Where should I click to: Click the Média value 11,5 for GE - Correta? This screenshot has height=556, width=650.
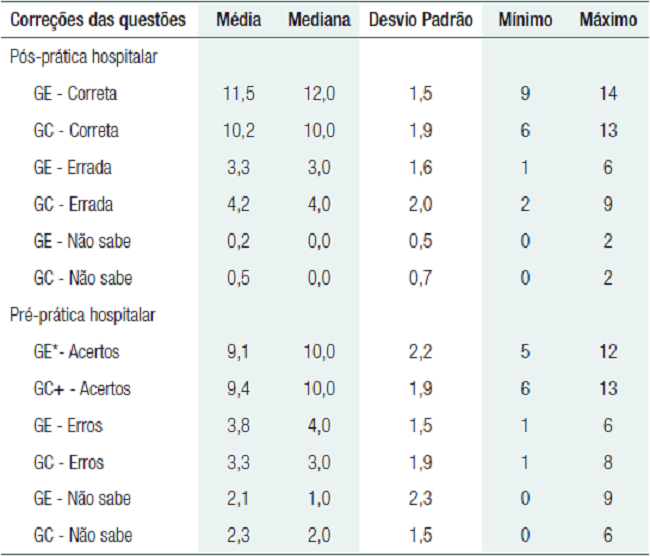pyautogui.click(x=241, y=94)
